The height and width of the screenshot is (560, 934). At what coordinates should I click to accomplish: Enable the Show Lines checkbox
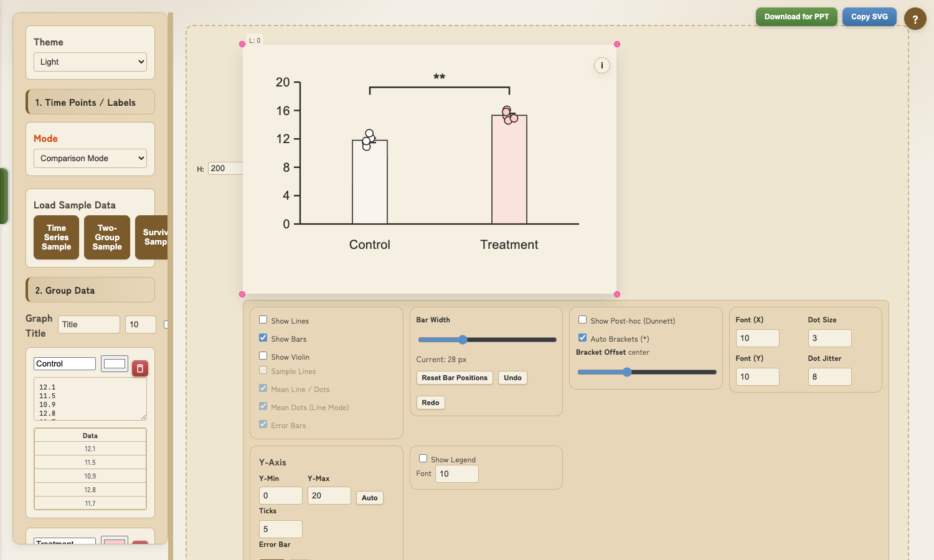coord(263,320)
